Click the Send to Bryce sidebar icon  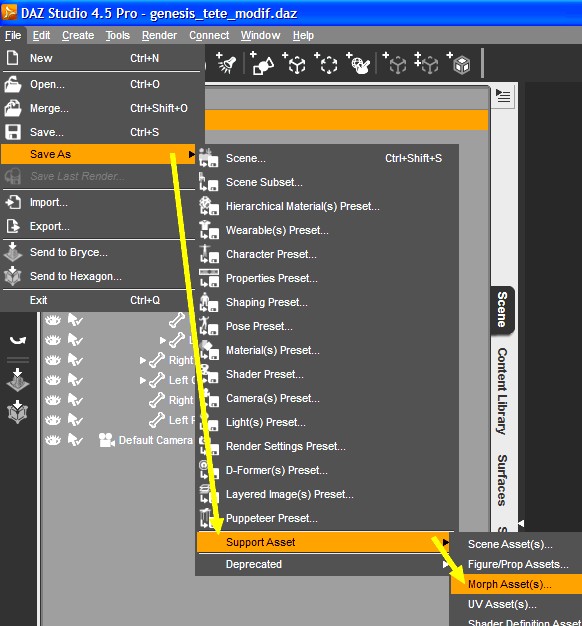click(x=17, y=379)
